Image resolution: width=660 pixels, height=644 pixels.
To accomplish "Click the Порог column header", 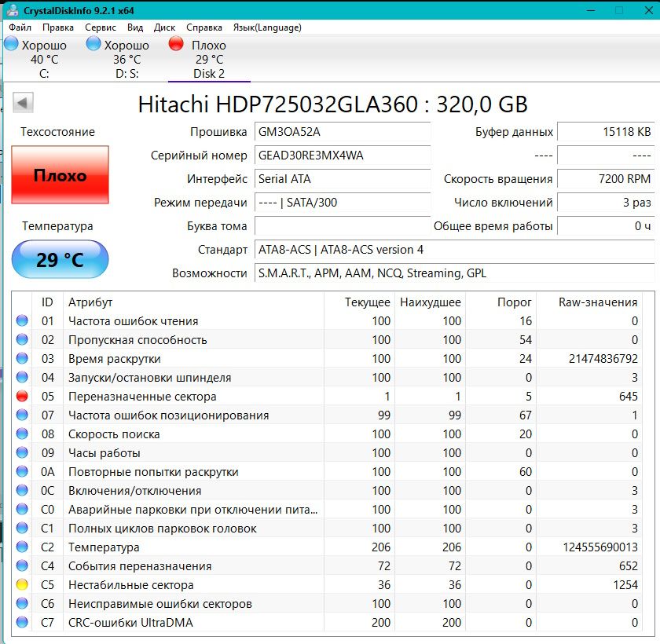I will [x=515, y=302].
